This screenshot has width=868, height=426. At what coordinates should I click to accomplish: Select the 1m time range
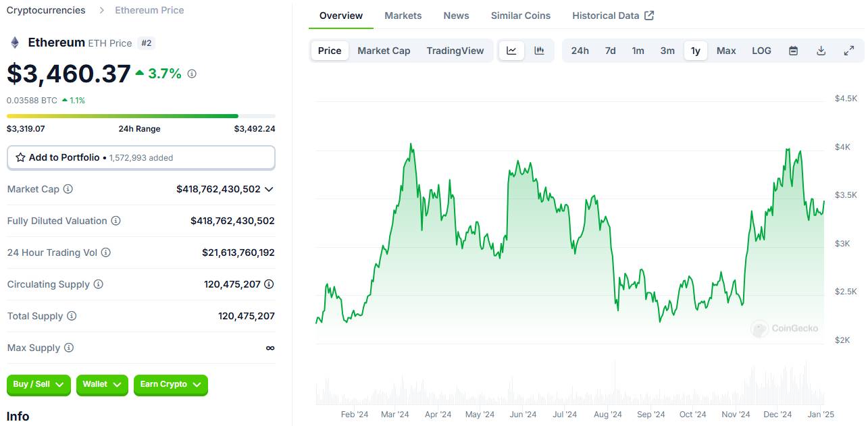638,51
